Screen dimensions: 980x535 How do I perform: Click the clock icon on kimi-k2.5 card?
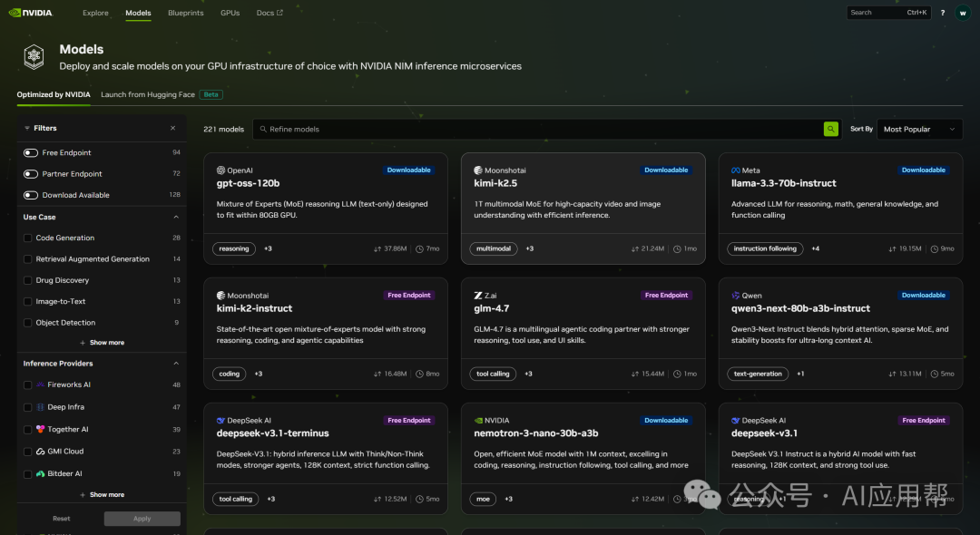click(x=677, y=249)
